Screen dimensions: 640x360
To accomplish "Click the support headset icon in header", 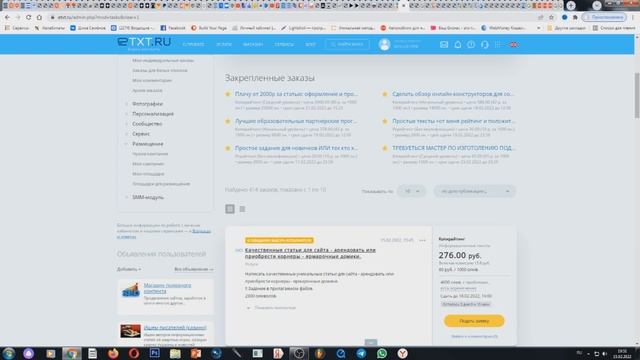I will point(484,44).
